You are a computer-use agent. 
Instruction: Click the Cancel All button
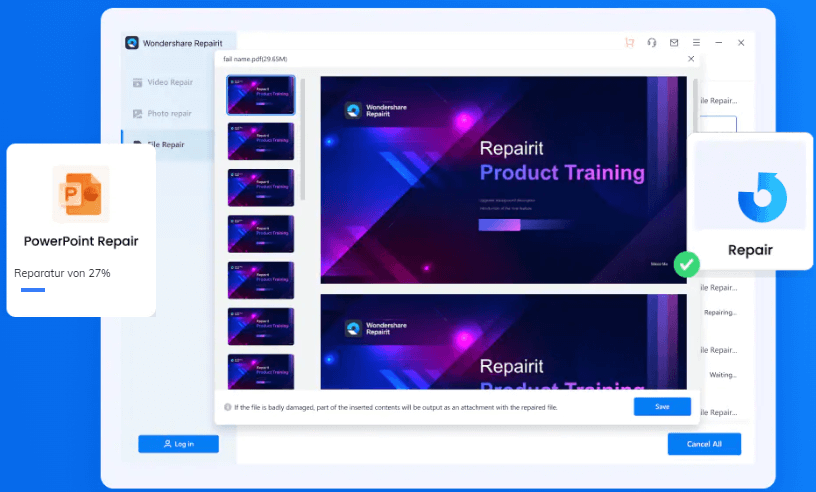coord(704,444)
